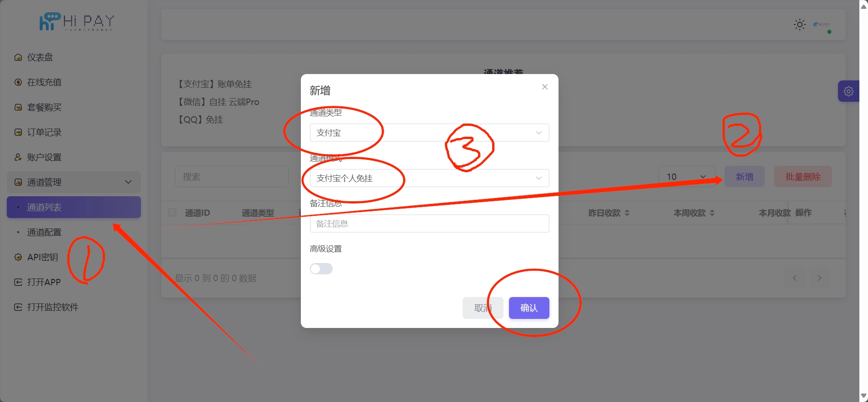Click the 新增 button above the table

744,177
